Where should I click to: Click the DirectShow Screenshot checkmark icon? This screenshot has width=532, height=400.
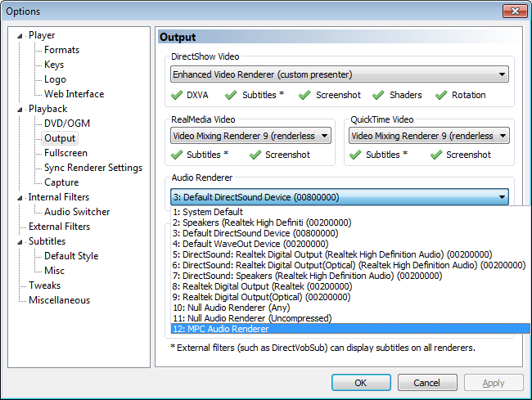point(304,95)
